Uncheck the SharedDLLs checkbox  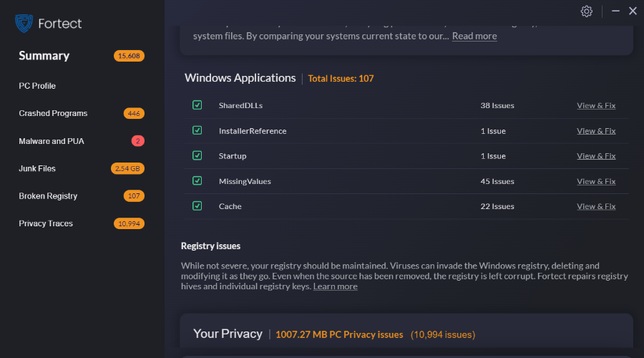click(197, 105)
